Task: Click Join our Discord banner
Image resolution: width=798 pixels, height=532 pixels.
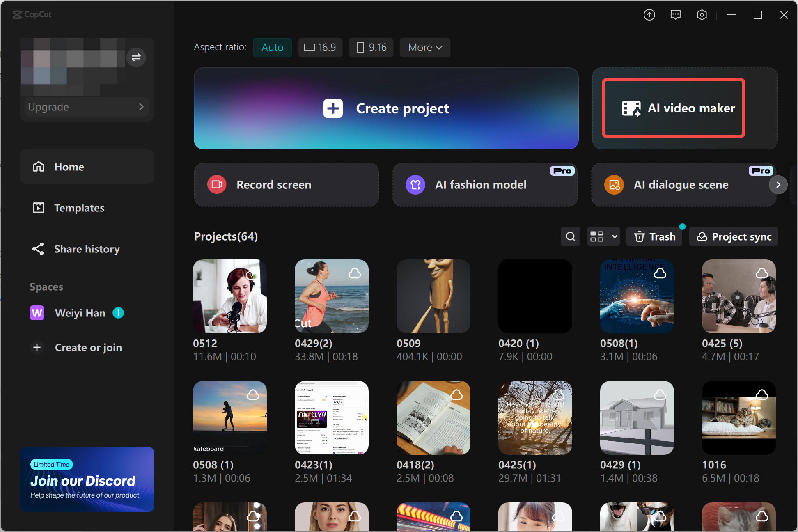Action: pyautogui.click(x=87, y=479)
